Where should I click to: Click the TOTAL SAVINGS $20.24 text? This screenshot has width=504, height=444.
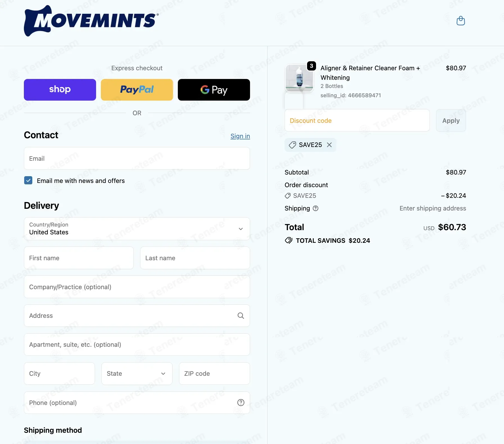(x=333, y=241)
